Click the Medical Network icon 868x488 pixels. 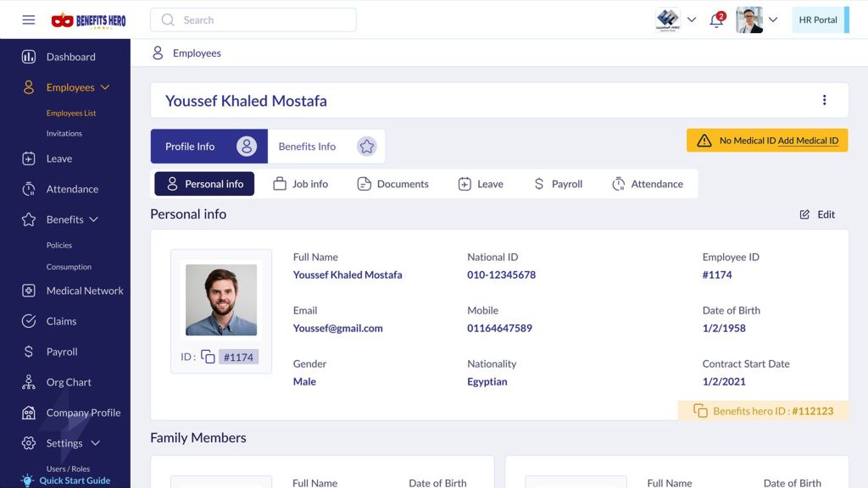click(29, 291)
